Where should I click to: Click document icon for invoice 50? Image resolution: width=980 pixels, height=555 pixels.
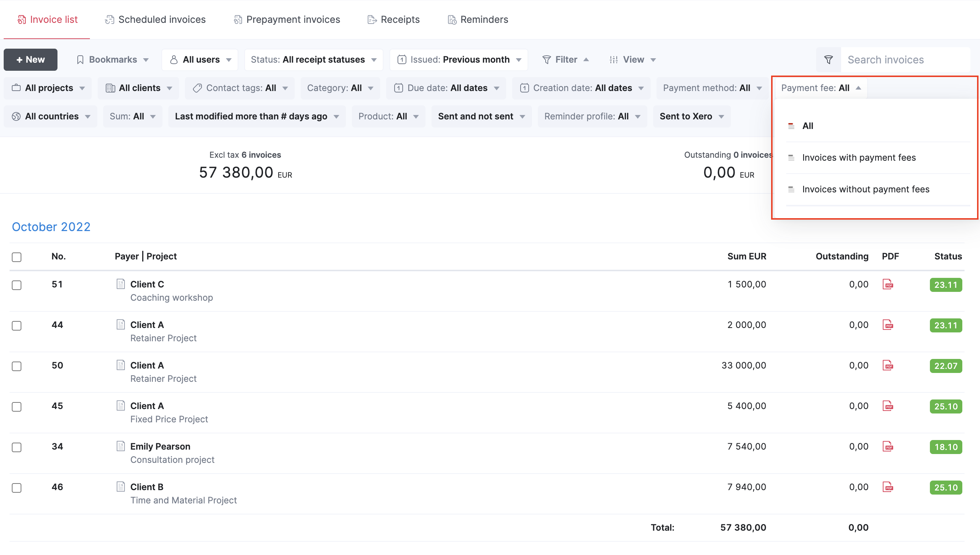120,365
